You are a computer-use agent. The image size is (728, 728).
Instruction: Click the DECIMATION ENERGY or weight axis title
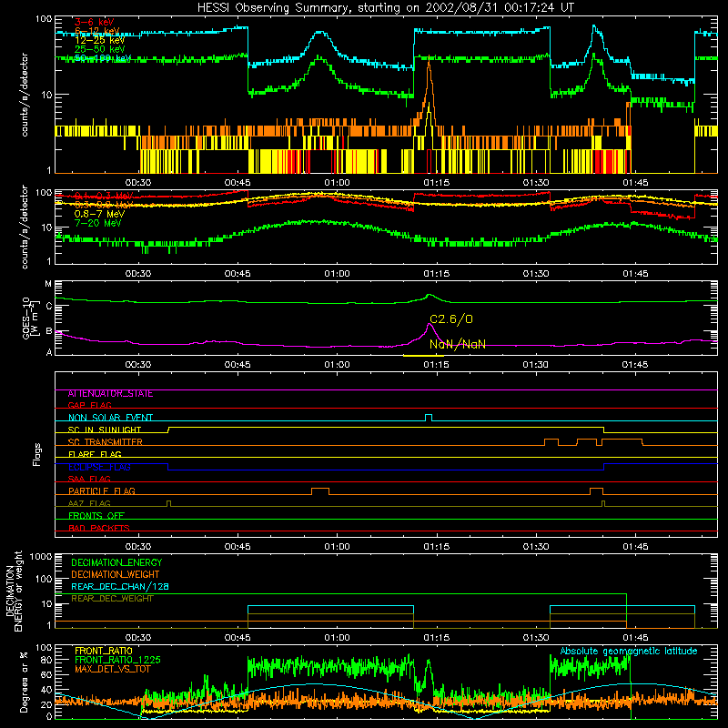(14, 591)
